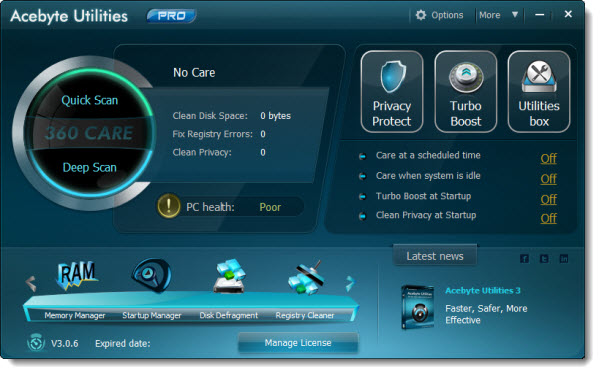This screenshot has width=600, height=374.
Task: Click the Poor PC health status
Action: pyautogui.click(x=270, y=207)
